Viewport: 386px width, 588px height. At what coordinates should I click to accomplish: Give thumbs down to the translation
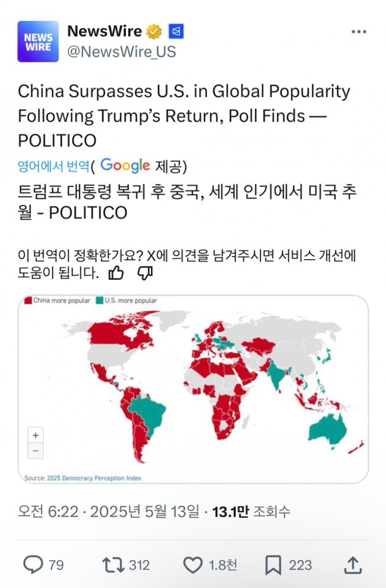[x=145, y=274]
